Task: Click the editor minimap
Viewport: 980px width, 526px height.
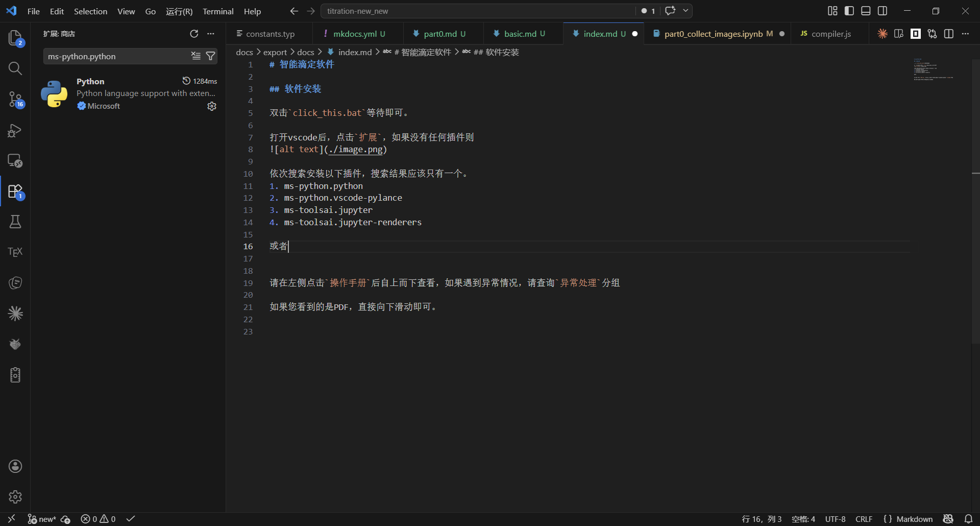Action: click(933, 70)
